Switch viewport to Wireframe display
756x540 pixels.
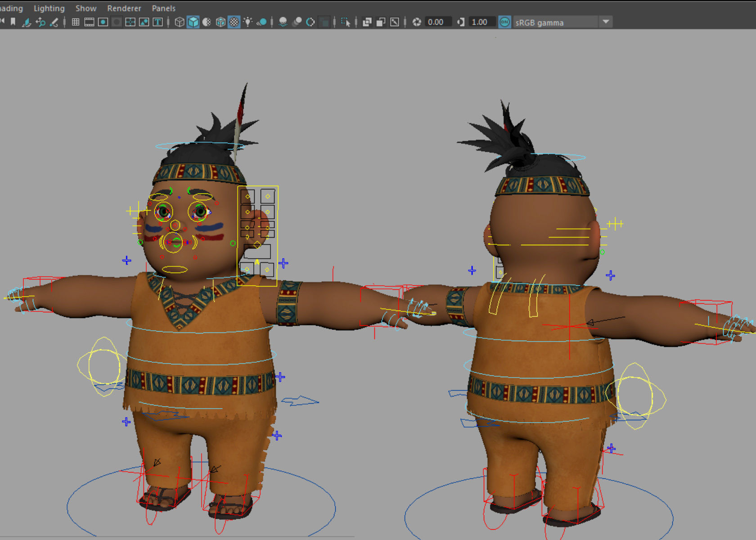coord(180,22)
